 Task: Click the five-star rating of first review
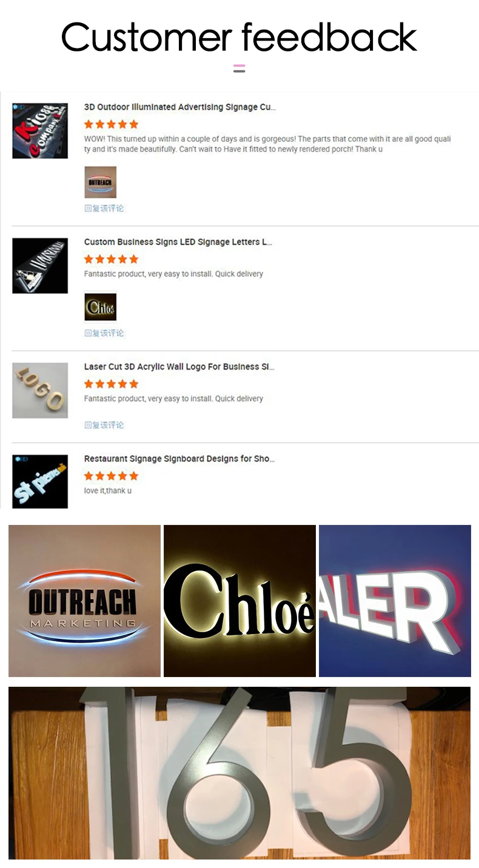point(111,124)
